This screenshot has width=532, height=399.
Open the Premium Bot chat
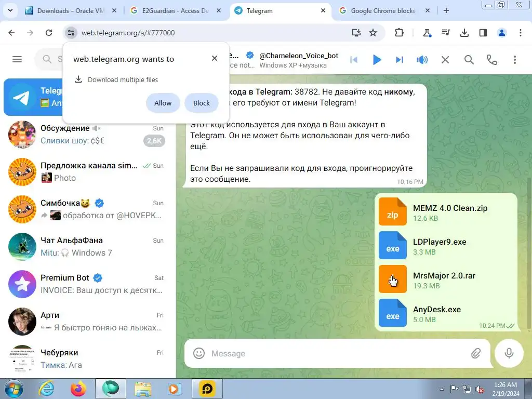pyautogui.click(x=88, y=284)
